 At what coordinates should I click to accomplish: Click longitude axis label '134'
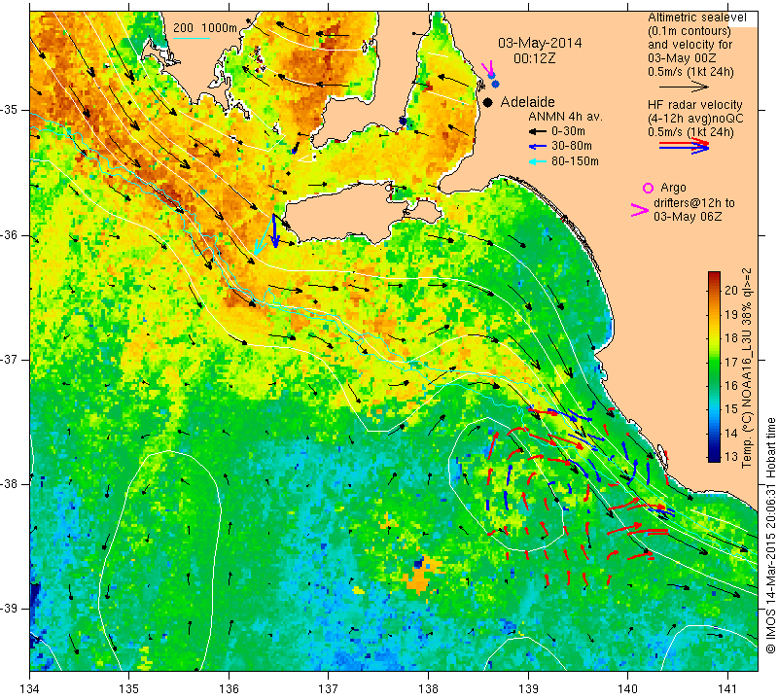[x=30, y=688]
